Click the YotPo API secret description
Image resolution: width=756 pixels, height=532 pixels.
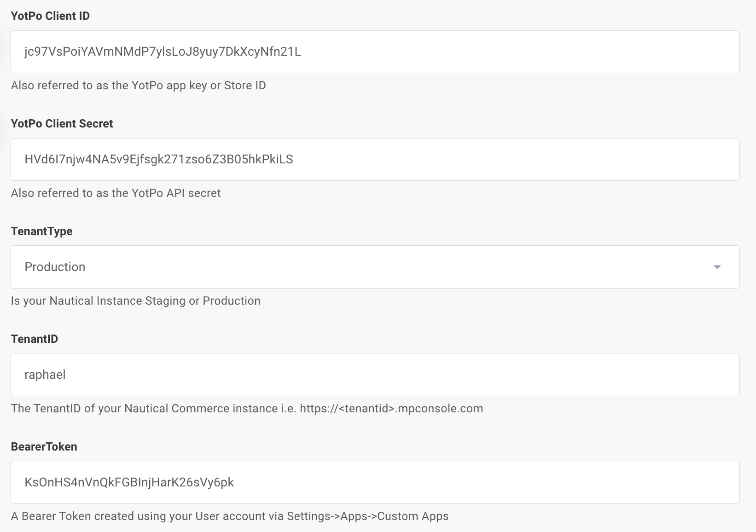tap(116, 193)
